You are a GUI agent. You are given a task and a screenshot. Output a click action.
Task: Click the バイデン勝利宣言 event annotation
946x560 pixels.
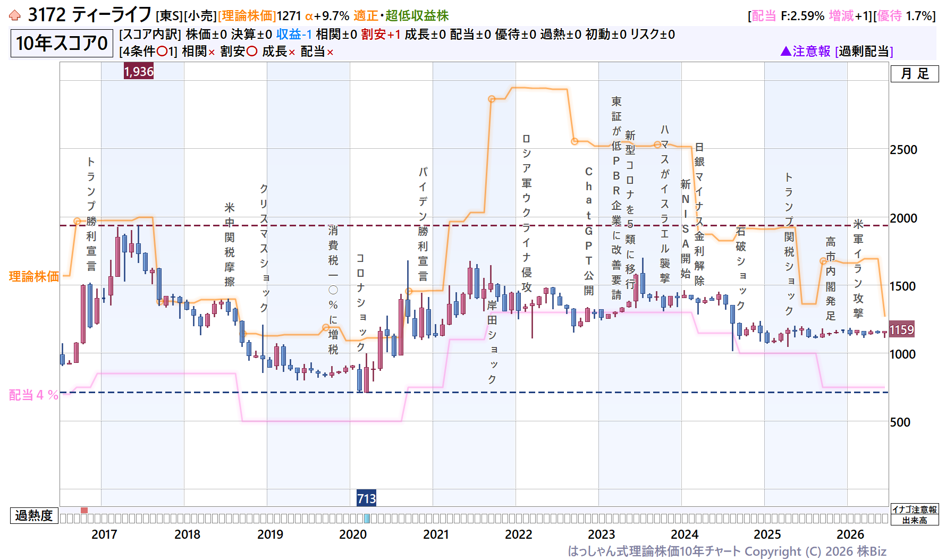coord(423,224)
